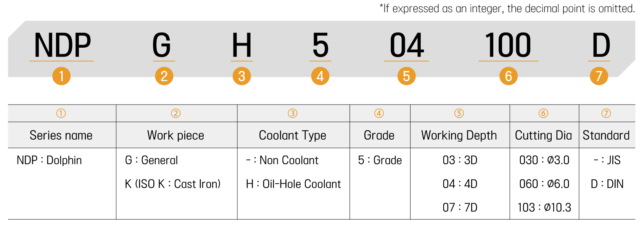Click outlined circled 1 in table header
The height and width of the screenshot is (226, 644).
(x=61, y=113)
